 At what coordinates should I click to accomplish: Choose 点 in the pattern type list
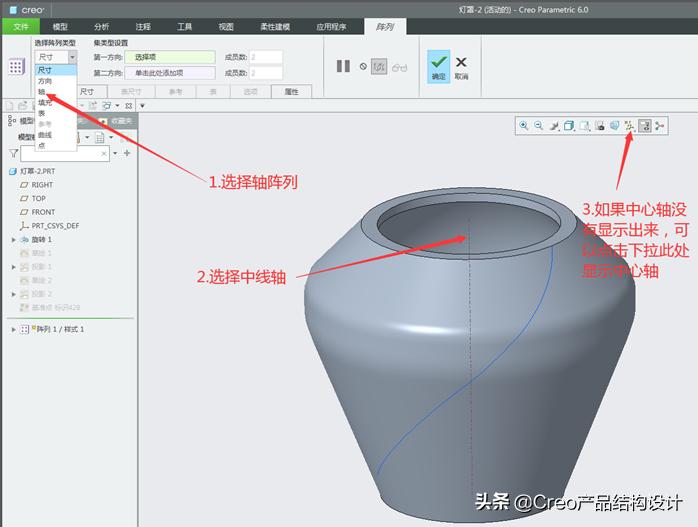pos(56,145)
